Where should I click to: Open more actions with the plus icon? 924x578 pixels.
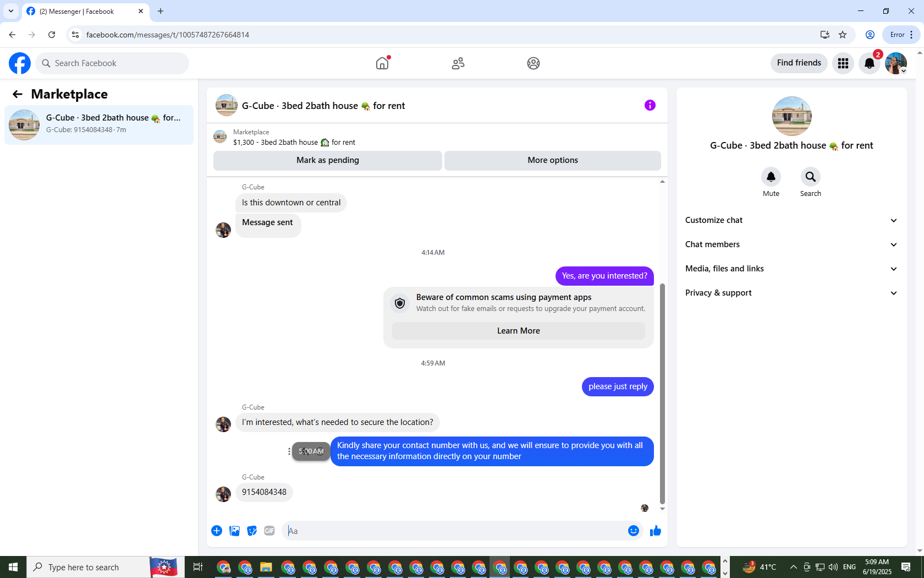217,531
